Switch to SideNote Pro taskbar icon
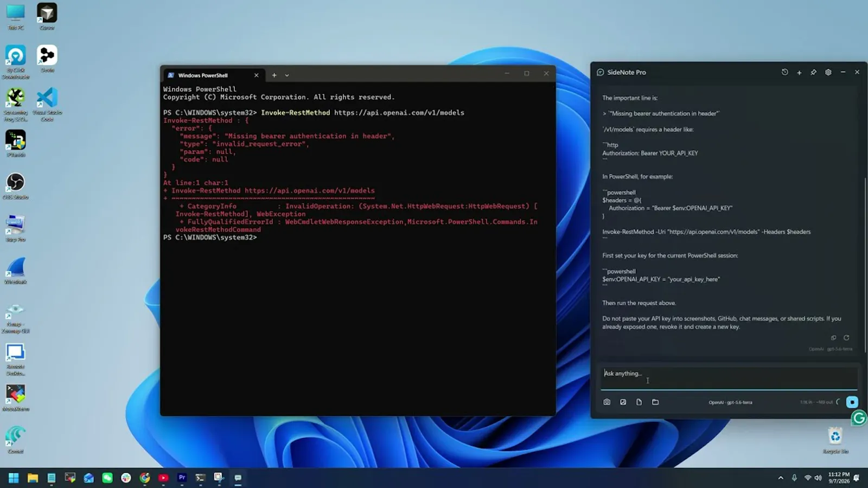Viewport: 868px width, 488px height. [238, 478]
